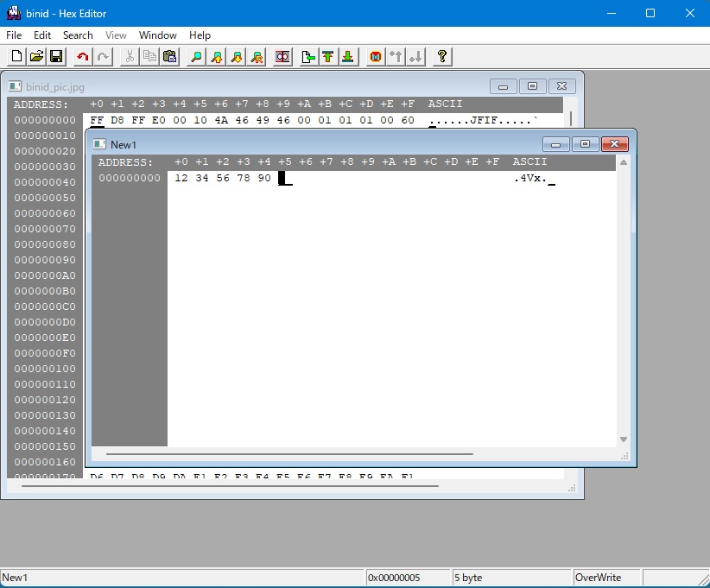
Task: Open Find with the magnifier icon
Action: 197,57
